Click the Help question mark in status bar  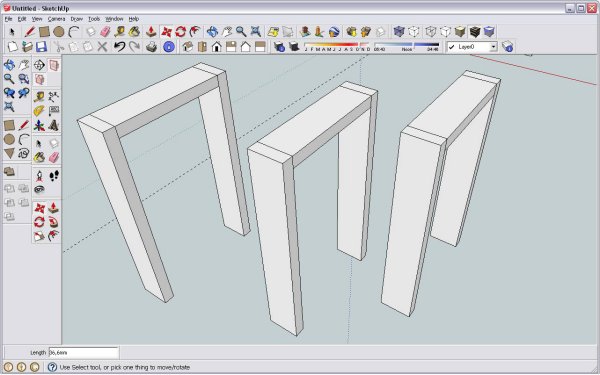52,367
